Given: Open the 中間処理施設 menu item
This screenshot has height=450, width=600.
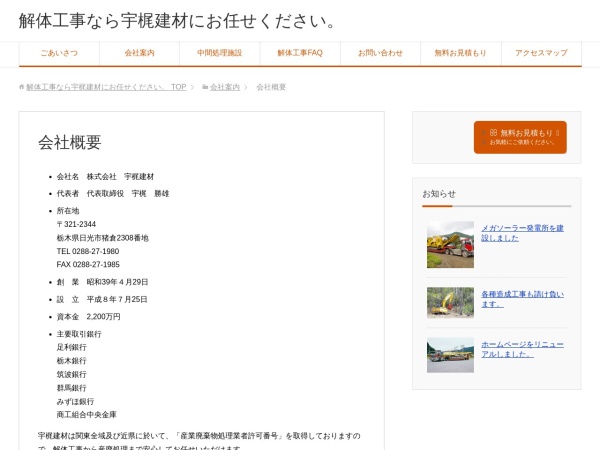Looking at the screenshot, I should pyautogui.click(x=220, y=53).
